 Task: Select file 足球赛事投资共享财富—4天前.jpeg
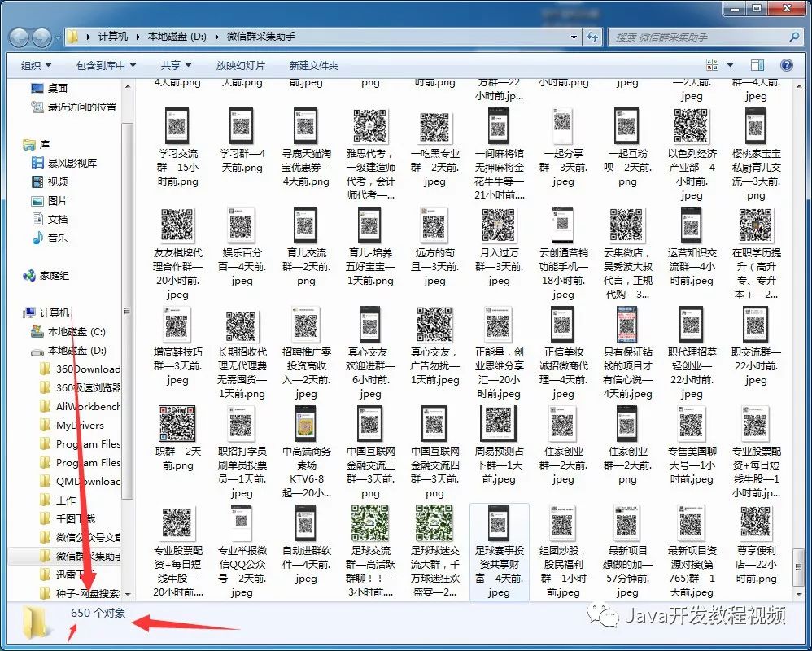(499, 552)
